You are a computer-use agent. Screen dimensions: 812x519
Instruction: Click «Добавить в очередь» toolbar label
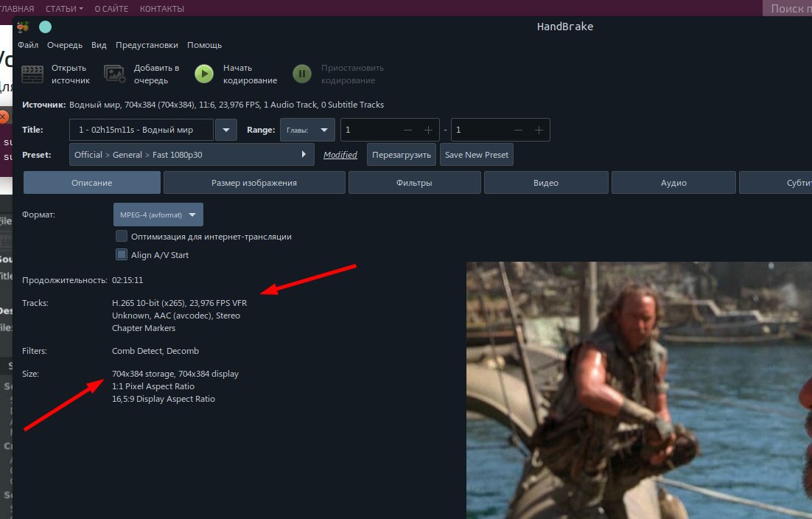[x=156, y=74]
